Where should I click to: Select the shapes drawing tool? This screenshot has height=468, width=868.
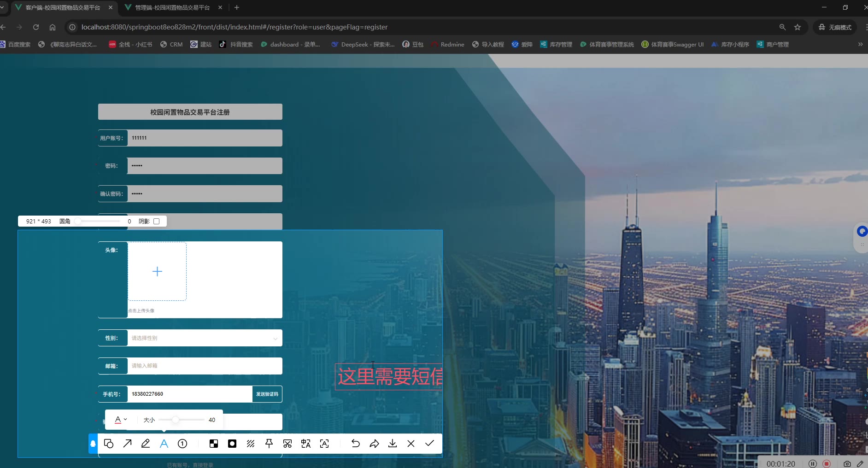point(109,444)
